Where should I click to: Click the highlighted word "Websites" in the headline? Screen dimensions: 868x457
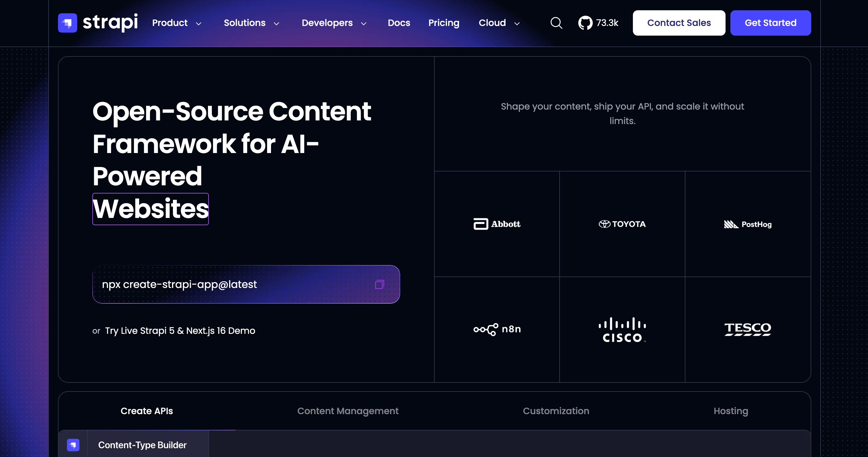tap(151, 209)
